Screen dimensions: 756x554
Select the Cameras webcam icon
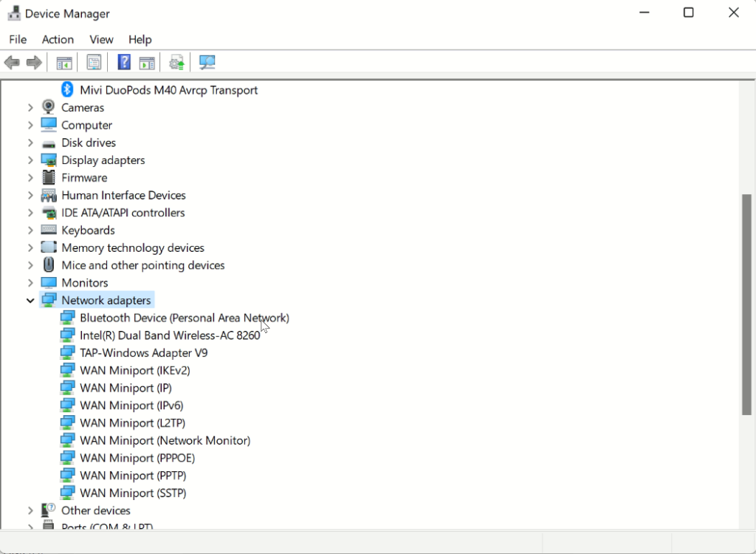pos(48,106)
